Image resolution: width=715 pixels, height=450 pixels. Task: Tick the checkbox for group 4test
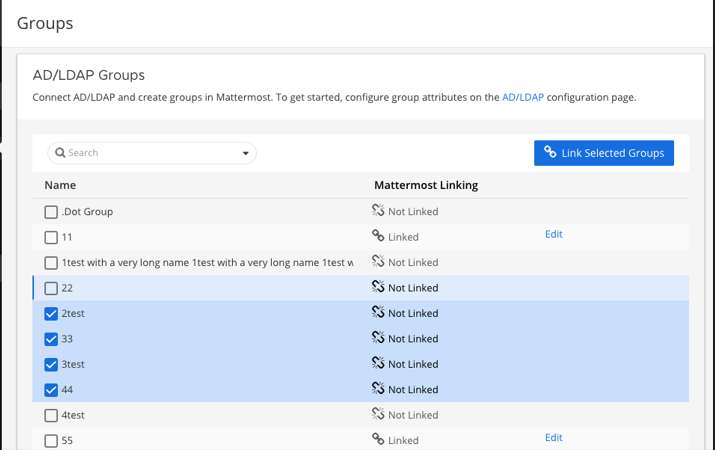tap(51, 415)
